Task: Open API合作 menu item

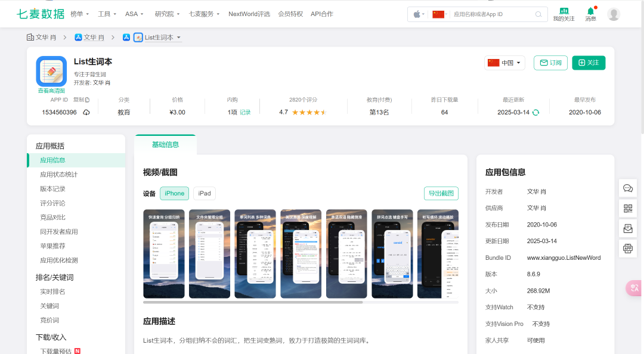Action: point(322,14)
